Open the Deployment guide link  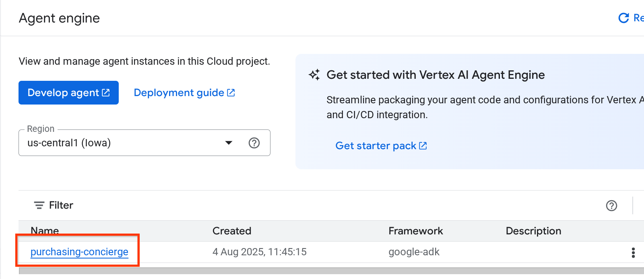(179, 93)
